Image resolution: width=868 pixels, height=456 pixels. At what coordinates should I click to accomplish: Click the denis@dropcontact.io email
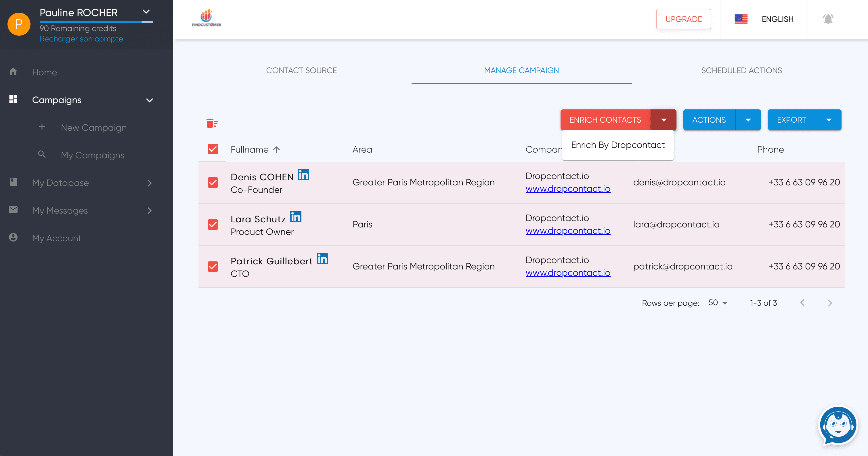679,183
